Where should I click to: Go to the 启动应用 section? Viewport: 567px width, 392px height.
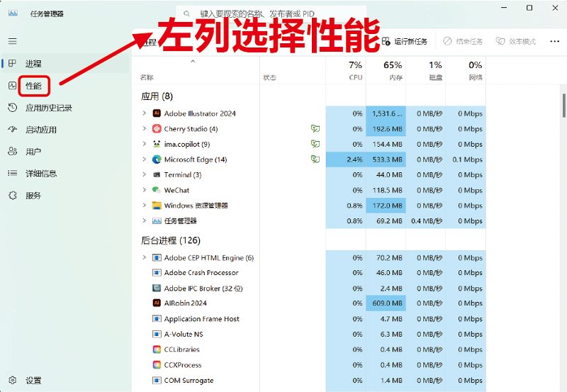[40, 130]
